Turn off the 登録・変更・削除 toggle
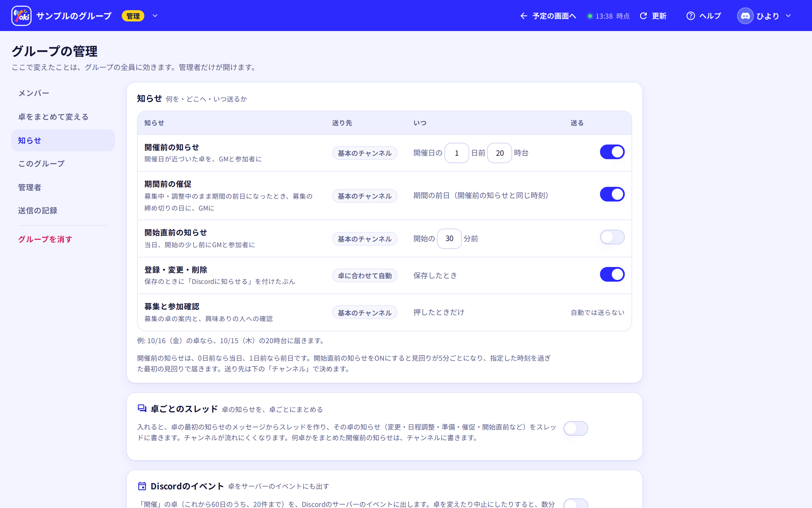 (612, 275)
